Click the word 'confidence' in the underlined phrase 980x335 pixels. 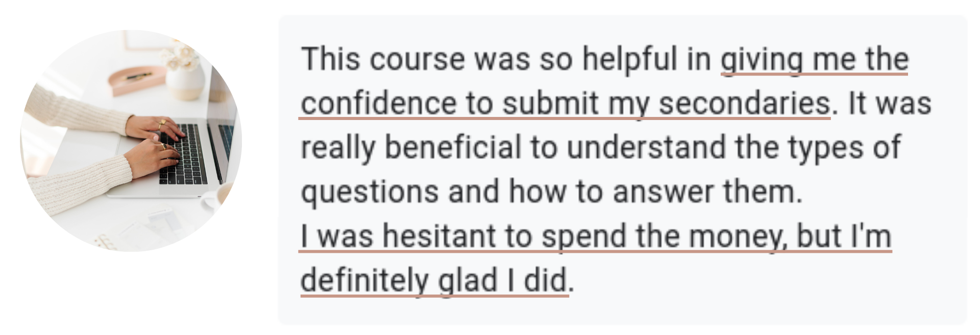(378, 104)
